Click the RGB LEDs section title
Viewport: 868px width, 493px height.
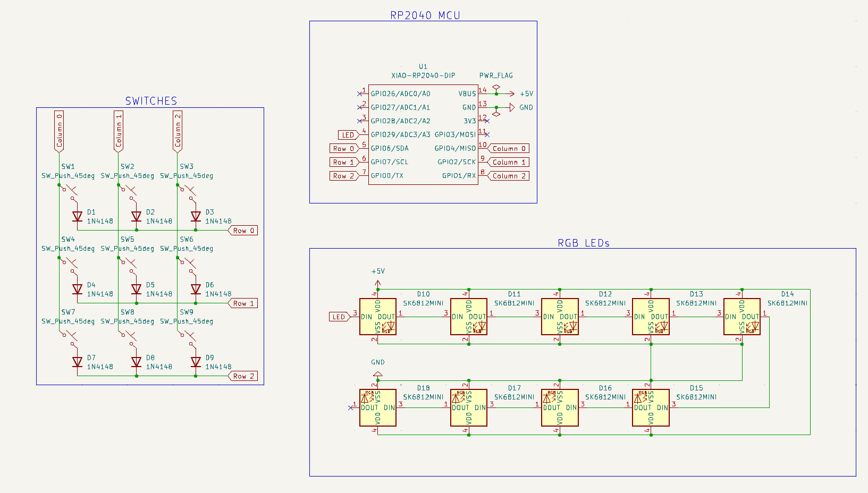pos(584,243)
